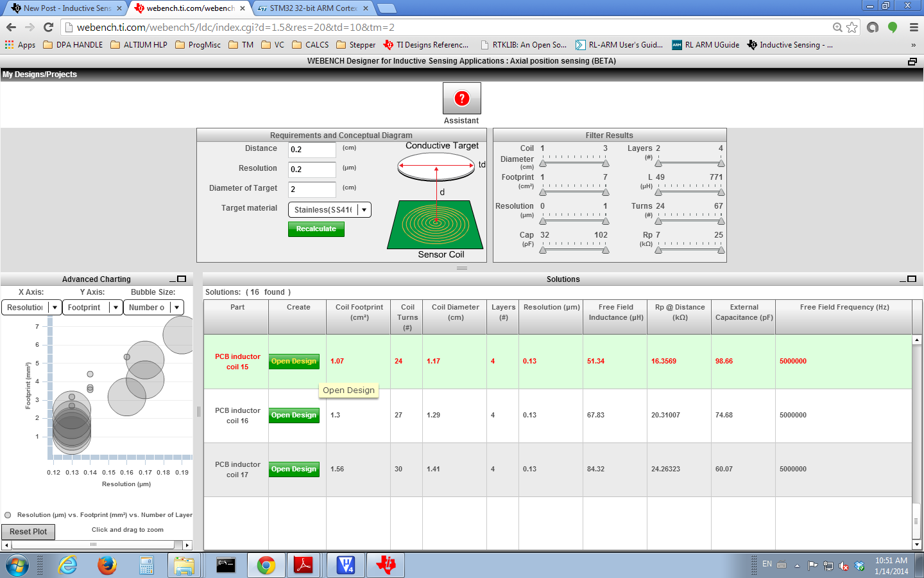Open TI Designs Reference bookmark
The width and height of the screenshot is (924, 578).
(x=426, y=45)
